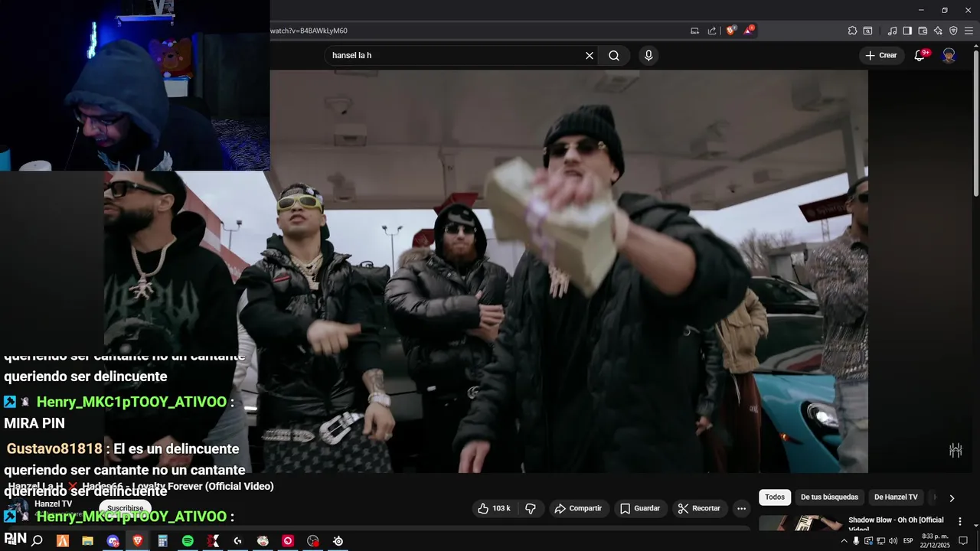980x551 pixels.
Task: Show next filter chips with arrow
Action: 952,497
